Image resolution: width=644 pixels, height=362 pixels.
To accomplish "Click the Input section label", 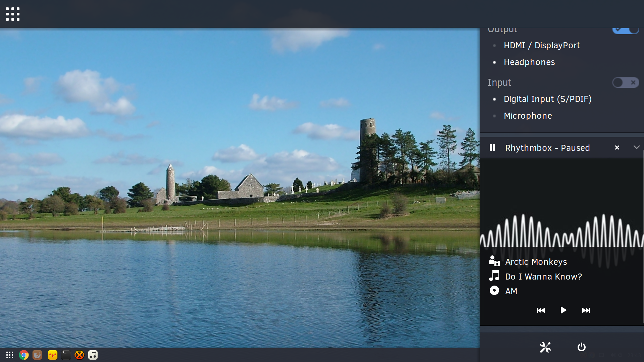I will (499, 82).
